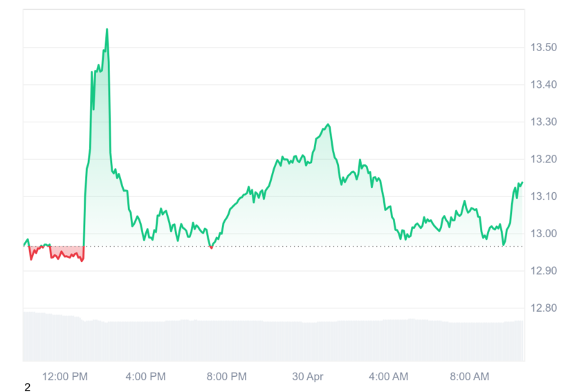Click the 12.80 price axis label
The image size is (588, 392).
(x=543, y=308)
